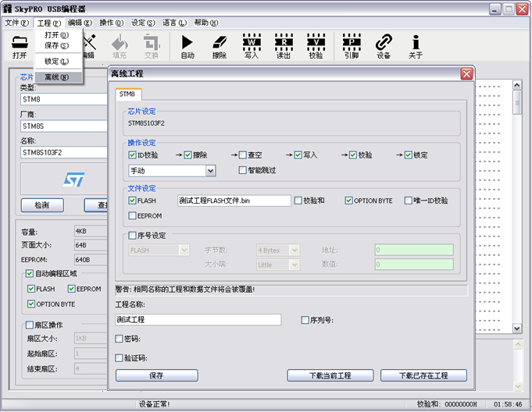Image resolution: width=532 pixels, height=412 pixels.
Task: Toggle the ID校验 checkbox
Action: (x=132, y=155)
